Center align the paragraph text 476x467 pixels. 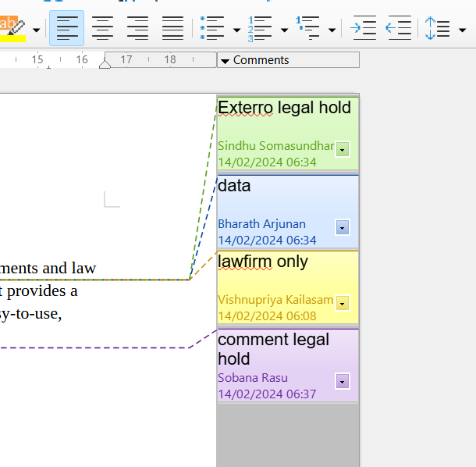(x=102, y=29)
